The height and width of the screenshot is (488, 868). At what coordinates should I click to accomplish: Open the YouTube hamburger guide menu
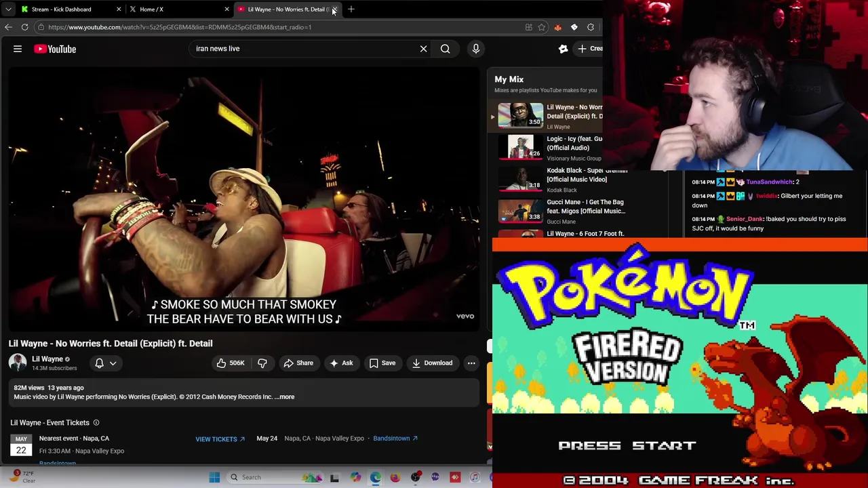coord(18,49)
